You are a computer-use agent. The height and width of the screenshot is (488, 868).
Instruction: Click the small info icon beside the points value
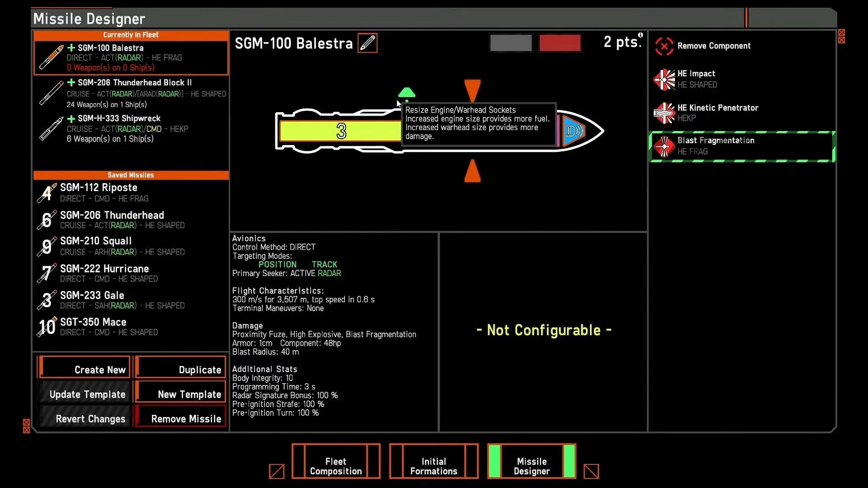tap(640, 35)
